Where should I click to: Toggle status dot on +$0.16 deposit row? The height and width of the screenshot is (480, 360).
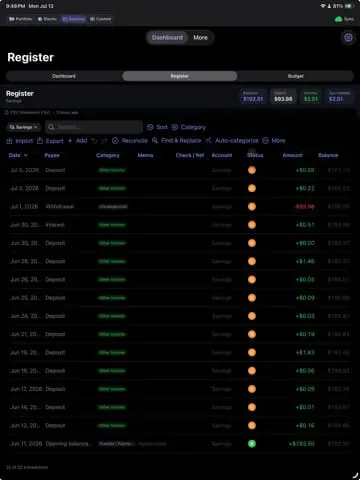[252, 425]
